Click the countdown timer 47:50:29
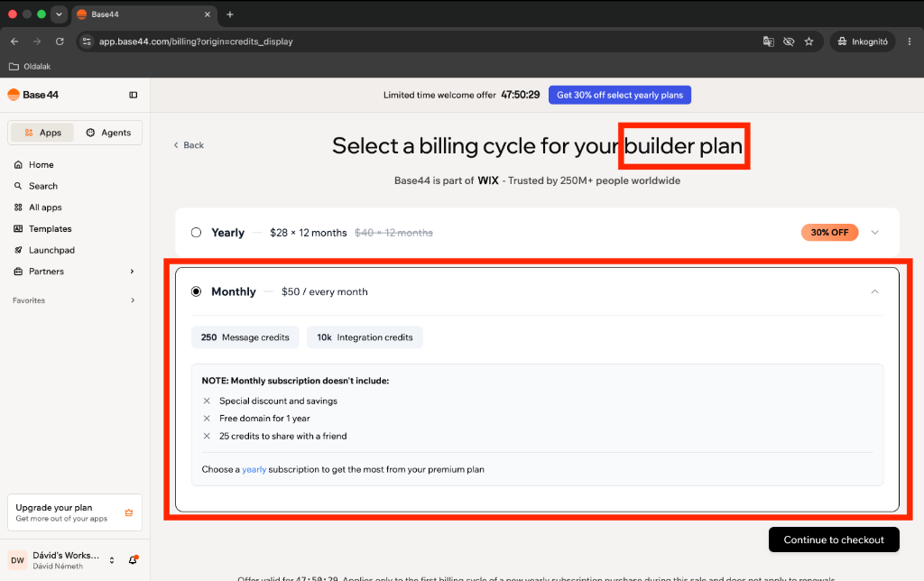The height and width of the screenshot is (581, 924). coord(521,95)
